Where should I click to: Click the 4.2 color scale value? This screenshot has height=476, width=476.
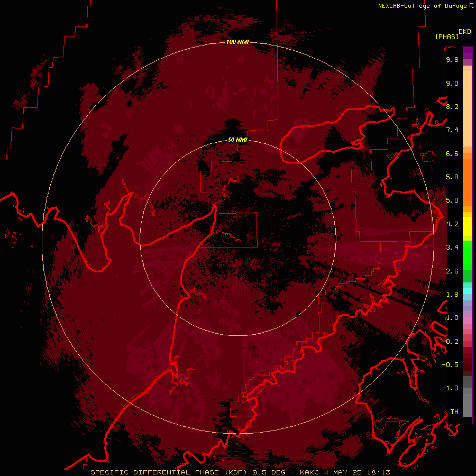pos(452,224)
